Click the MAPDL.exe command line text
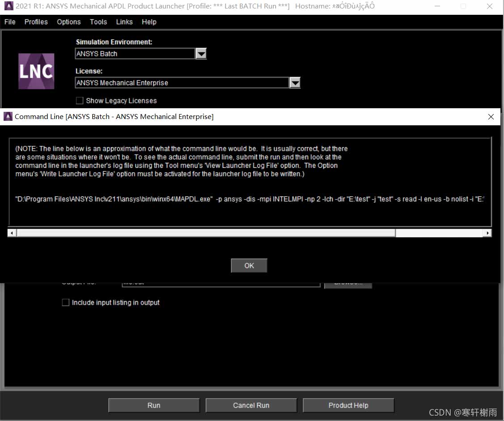The image size is (504, 421). [250, 199]
